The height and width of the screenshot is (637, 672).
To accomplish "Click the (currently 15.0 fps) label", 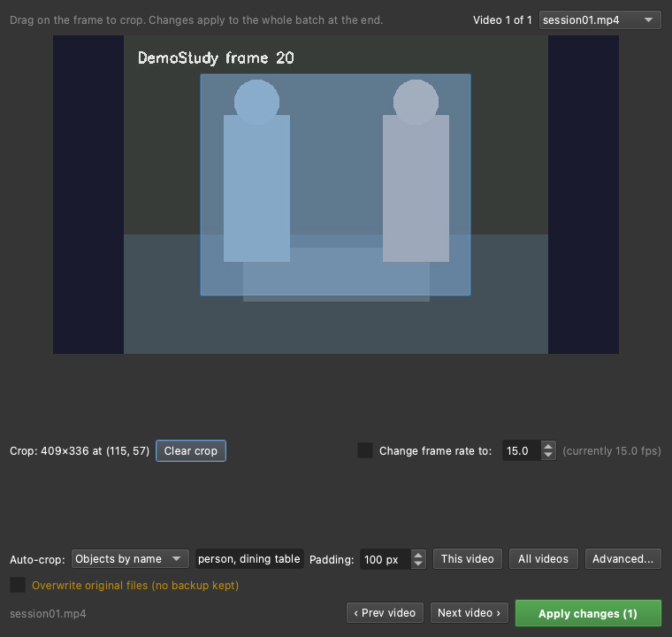I will [612, 451].
